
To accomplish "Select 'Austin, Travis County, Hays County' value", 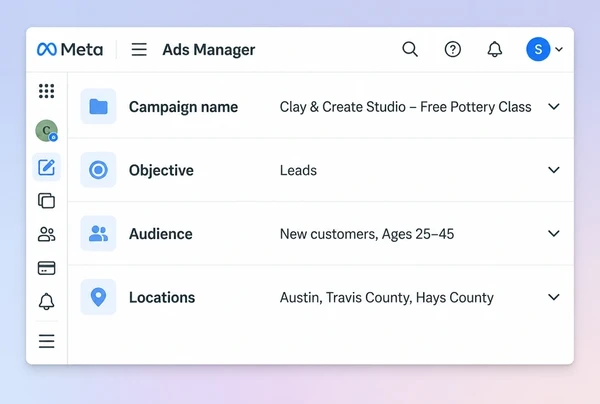I will [386, 297].
